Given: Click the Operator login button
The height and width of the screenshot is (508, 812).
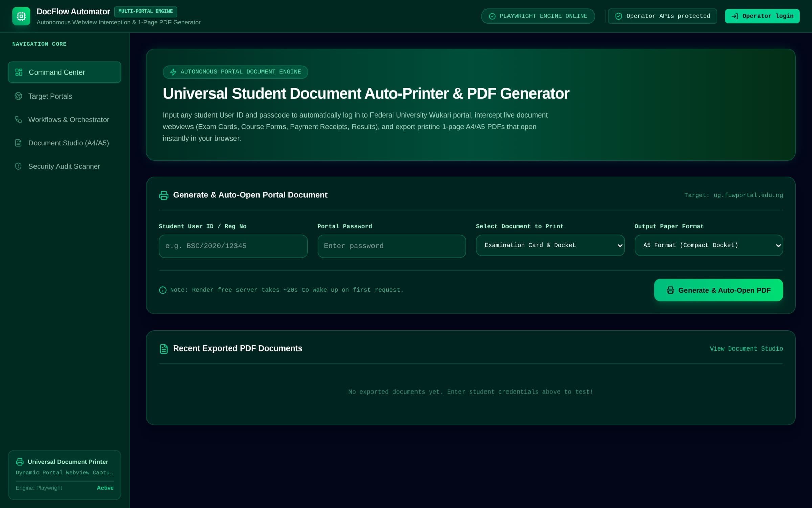Looking at the screenshot, I should pos(762,16).
